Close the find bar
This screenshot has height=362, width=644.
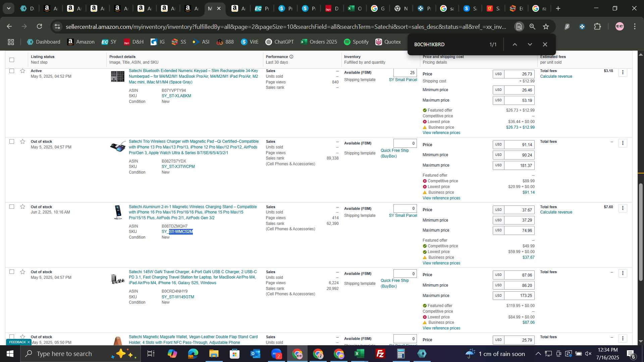545,44
